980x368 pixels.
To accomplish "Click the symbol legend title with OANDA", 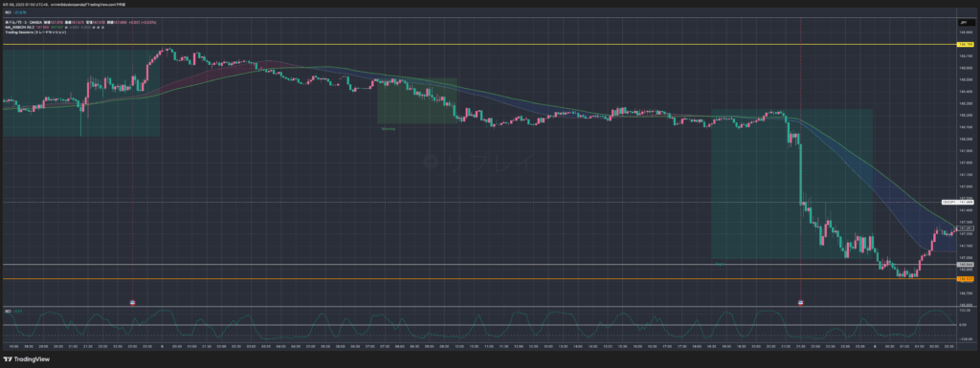I will coord(25,22).
